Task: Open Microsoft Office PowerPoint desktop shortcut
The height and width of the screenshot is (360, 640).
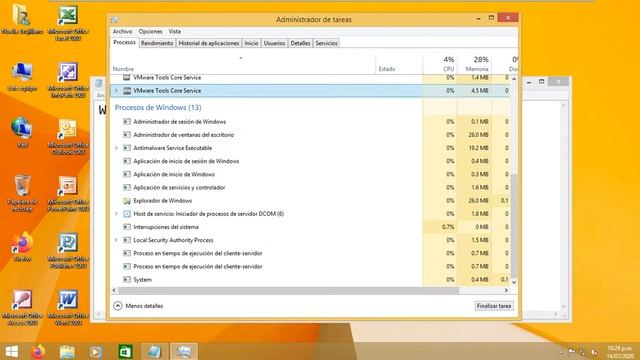Action: [x=68, y=194]
